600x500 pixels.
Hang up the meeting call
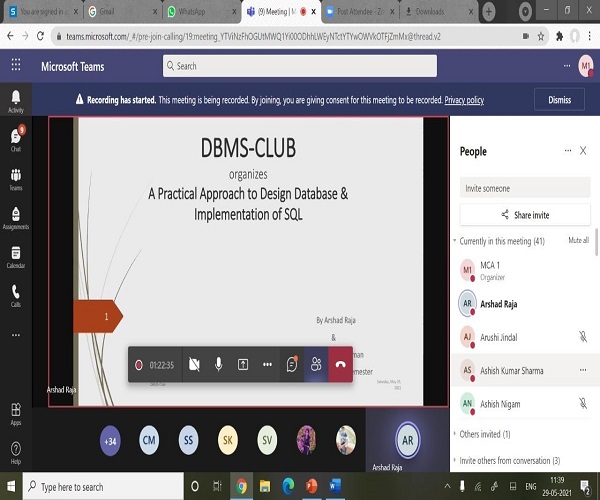(x=341, y=365)
